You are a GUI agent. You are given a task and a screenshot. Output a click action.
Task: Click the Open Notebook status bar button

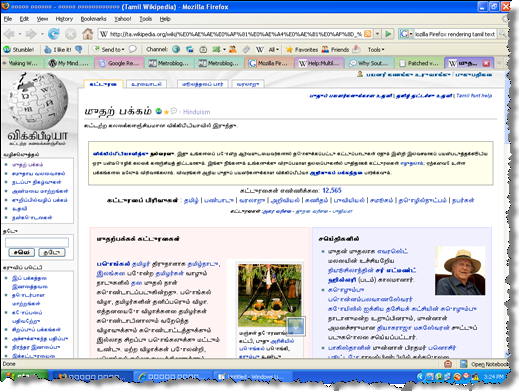(484, 364)
